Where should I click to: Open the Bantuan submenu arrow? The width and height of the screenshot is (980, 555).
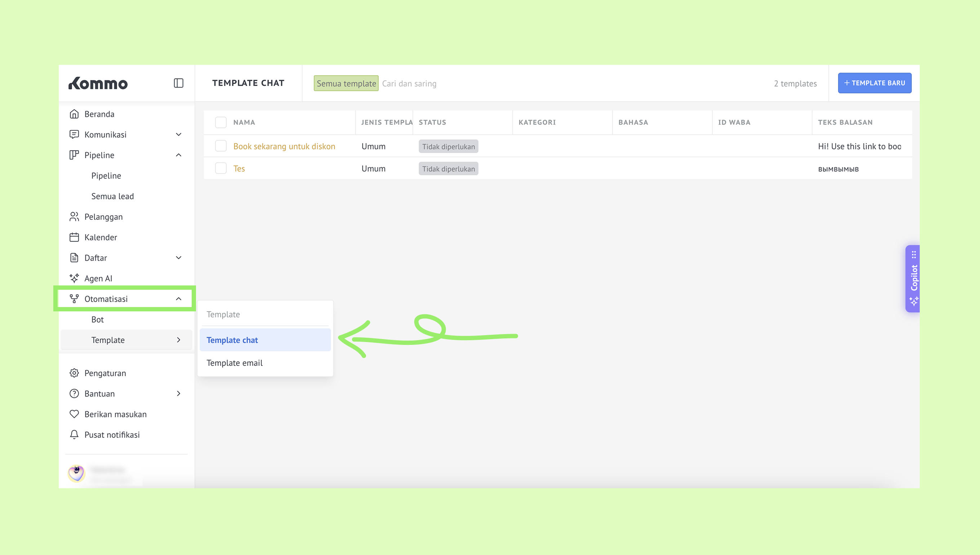(x=179, y=394)
